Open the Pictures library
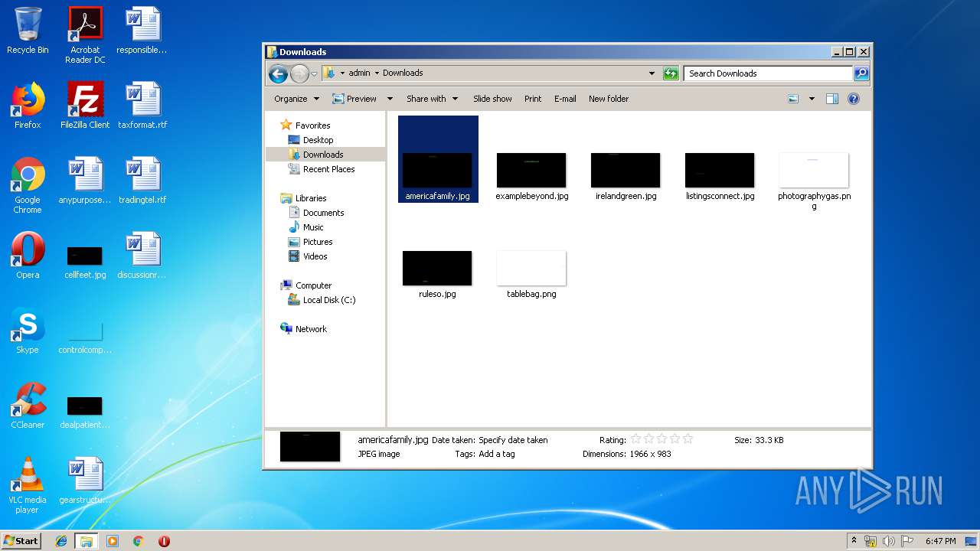The width and height of the screenshot is (980, 551). pyautogui.click(x=318, y=242)
